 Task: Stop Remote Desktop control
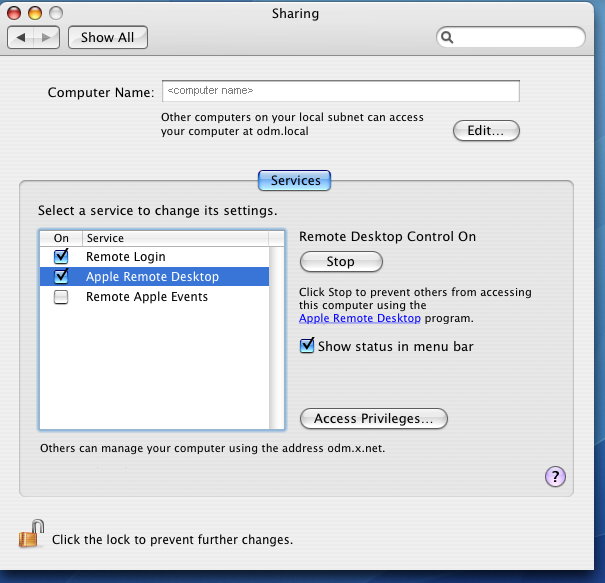pos(341,262)
